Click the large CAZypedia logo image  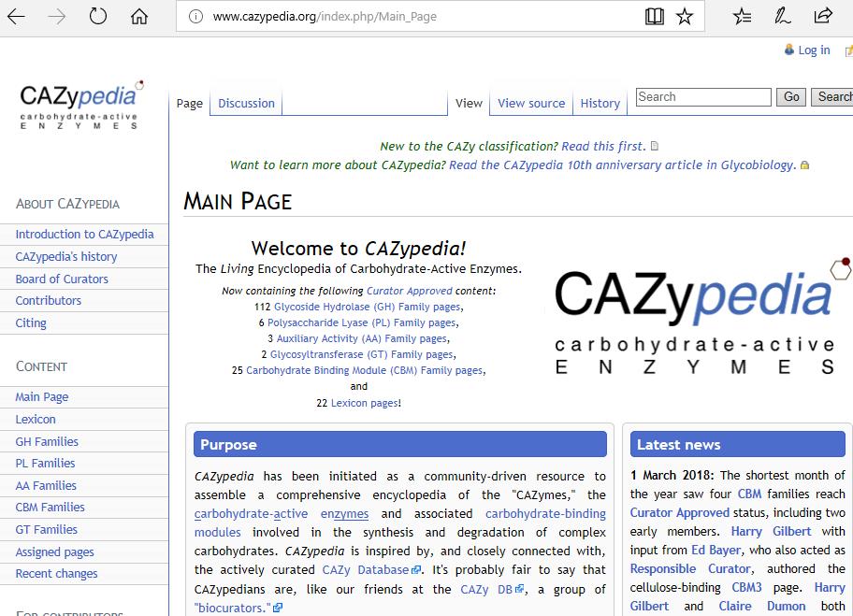coord(701,316)
